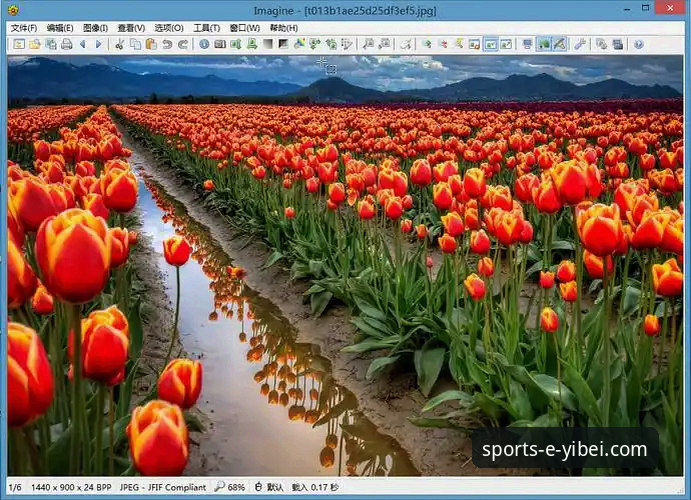Image resolution: width=691 pixels, height=500 pixels.
Task: Click the undo arrow icon
Action: click(167, 44)
